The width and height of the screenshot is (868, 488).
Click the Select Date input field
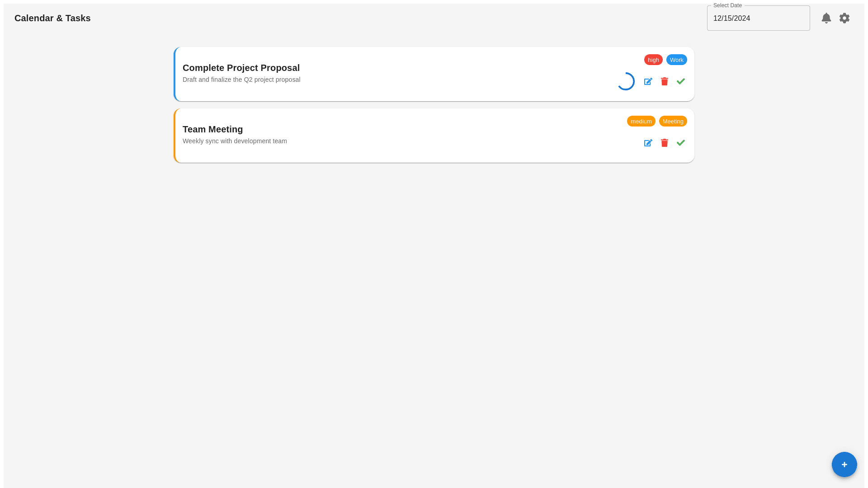[x=758, y=19]
